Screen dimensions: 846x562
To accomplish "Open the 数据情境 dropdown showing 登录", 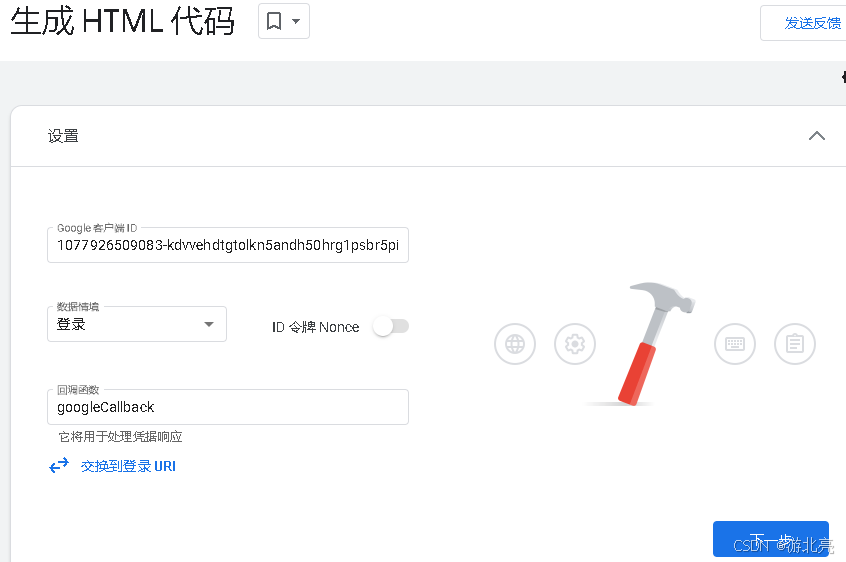I will (x=137, y=324).
